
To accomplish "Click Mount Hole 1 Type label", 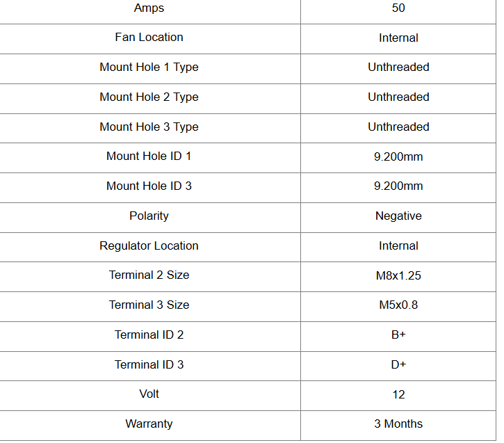I will click(149, 67).
